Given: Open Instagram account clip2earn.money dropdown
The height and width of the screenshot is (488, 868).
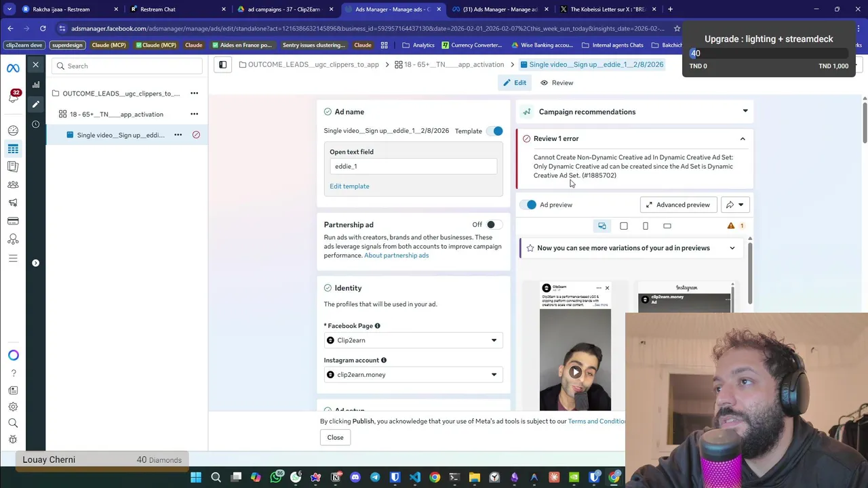Looking at the screenshot, I should [413, 375].
